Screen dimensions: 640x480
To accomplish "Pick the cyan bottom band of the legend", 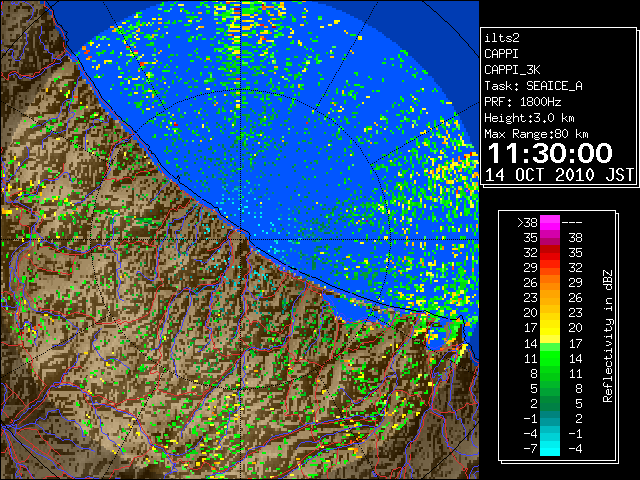I will (x=550, y=449).
